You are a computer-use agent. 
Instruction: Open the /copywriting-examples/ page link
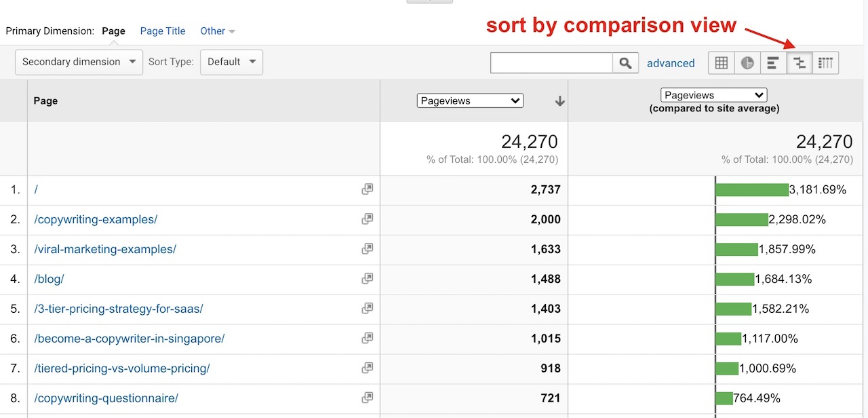coord(96,219)
